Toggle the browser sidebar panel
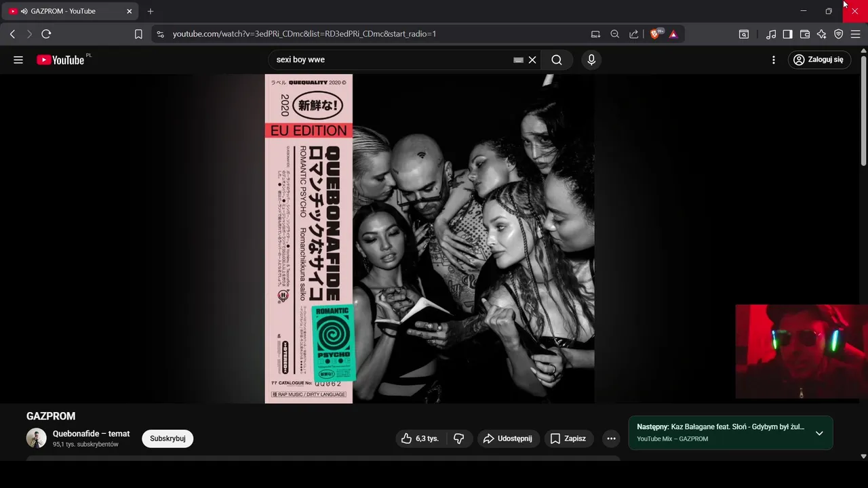Viewport: 868px width, 488px height. click(787, 34)
